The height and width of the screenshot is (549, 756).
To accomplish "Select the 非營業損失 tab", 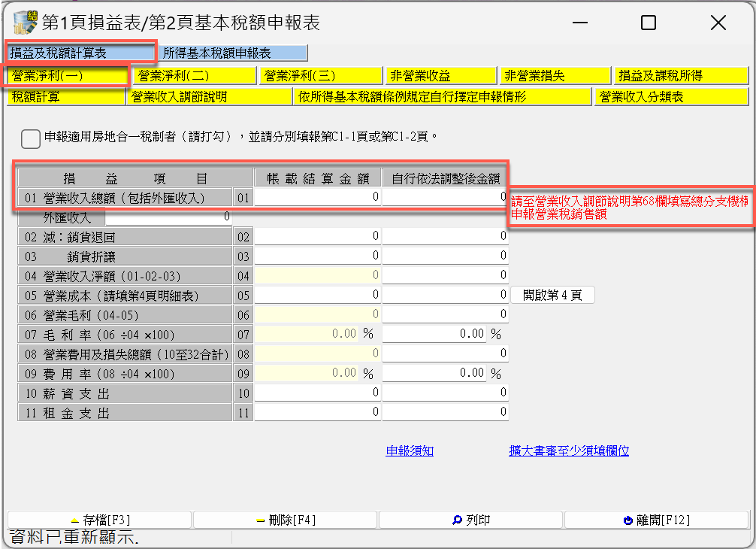I will coord(555,76).
